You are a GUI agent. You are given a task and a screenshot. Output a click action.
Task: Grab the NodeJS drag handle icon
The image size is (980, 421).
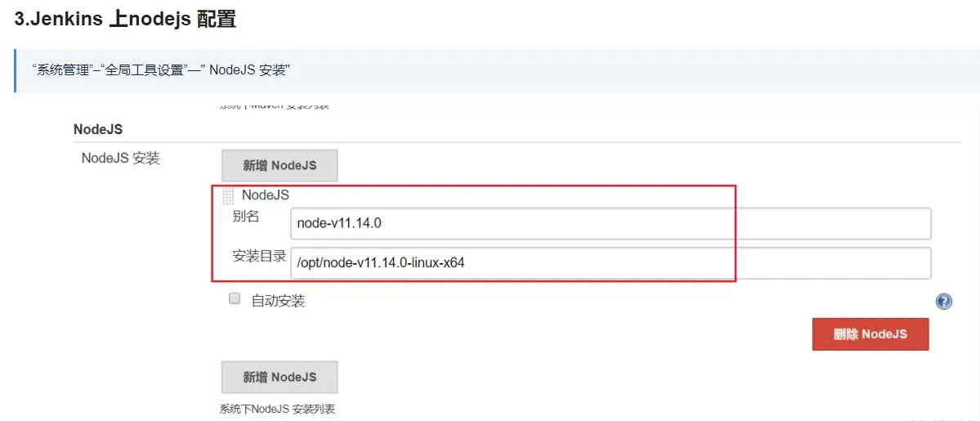[x=229, y=196]
